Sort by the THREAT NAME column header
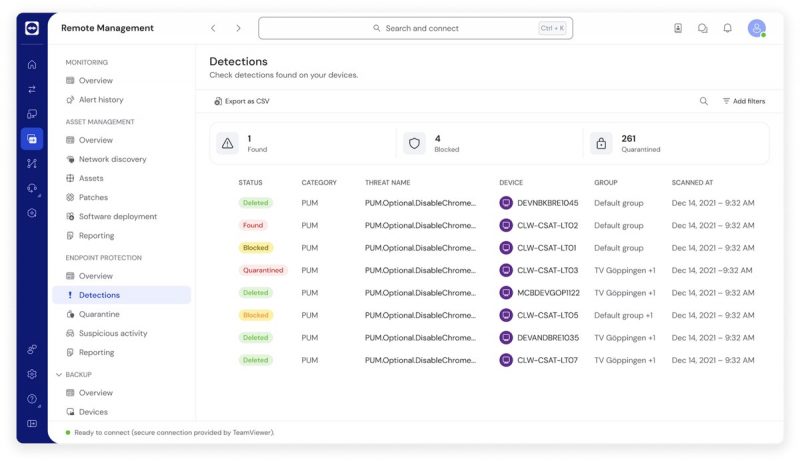The image size is (800, 463). [x=387, y=182]
